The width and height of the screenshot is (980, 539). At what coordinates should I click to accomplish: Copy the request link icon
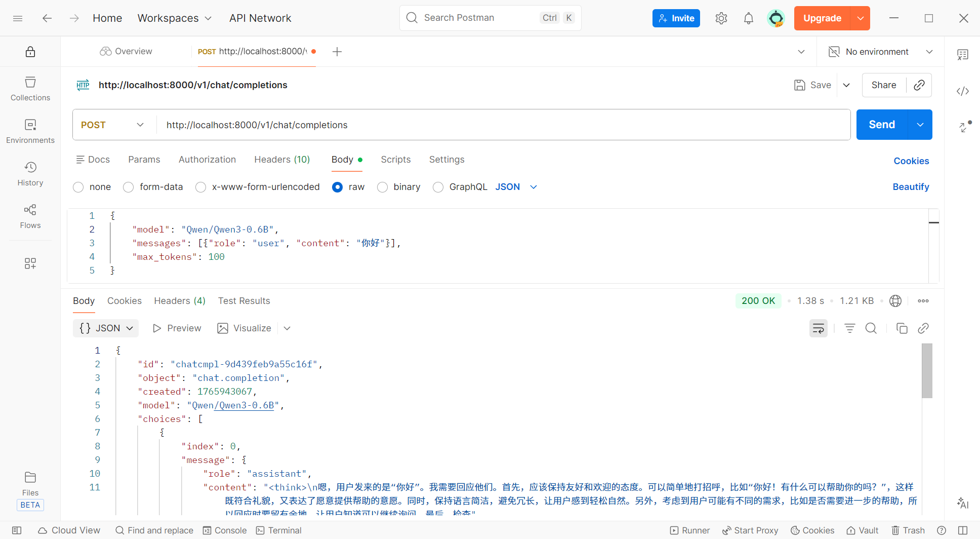919,85
